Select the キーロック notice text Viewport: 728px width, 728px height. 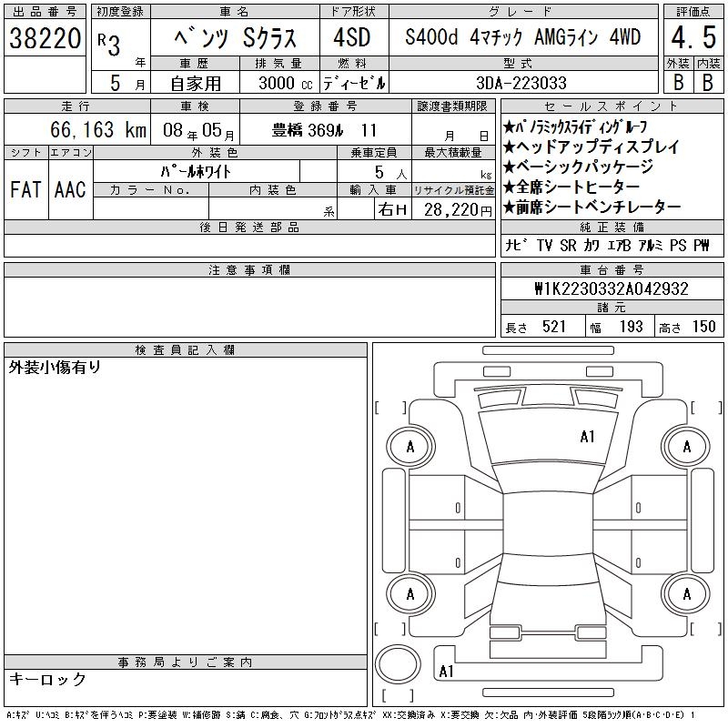pos(47,679)
